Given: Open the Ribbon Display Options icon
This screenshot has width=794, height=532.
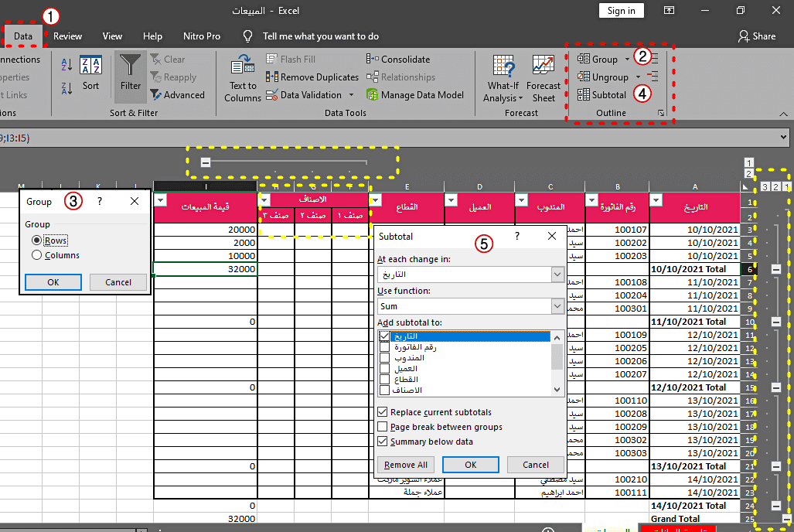Looking at the screenshot, I should [x=669, y=10].
